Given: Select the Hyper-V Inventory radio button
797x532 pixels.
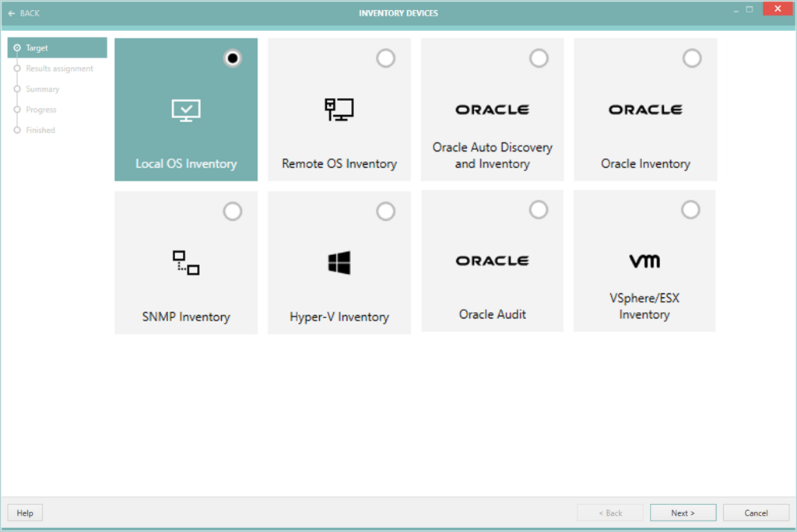Looking at the screenshot, I should (386, 212).
